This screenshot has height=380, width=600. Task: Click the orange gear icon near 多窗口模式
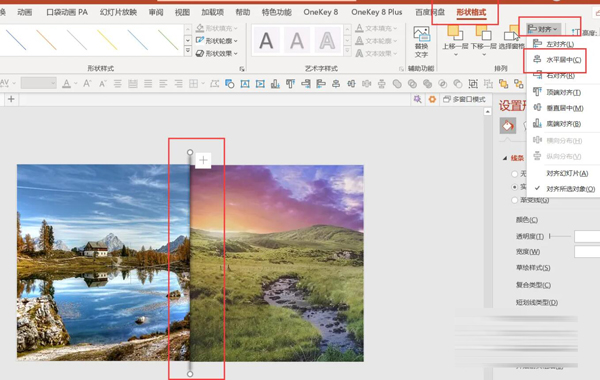click(x=432, y=99)
